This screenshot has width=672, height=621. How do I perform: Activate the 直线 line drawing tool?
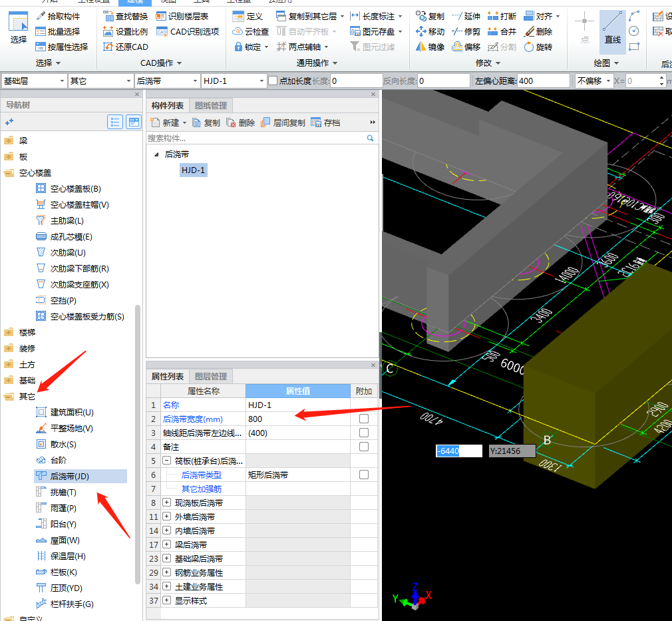coord(612,32)
